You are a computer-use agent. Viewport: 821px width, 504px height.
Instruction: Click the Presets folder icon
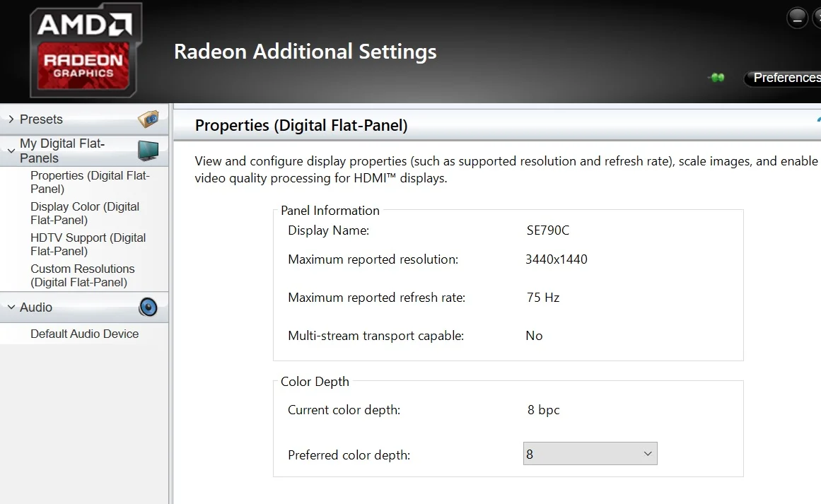(149, 119)
